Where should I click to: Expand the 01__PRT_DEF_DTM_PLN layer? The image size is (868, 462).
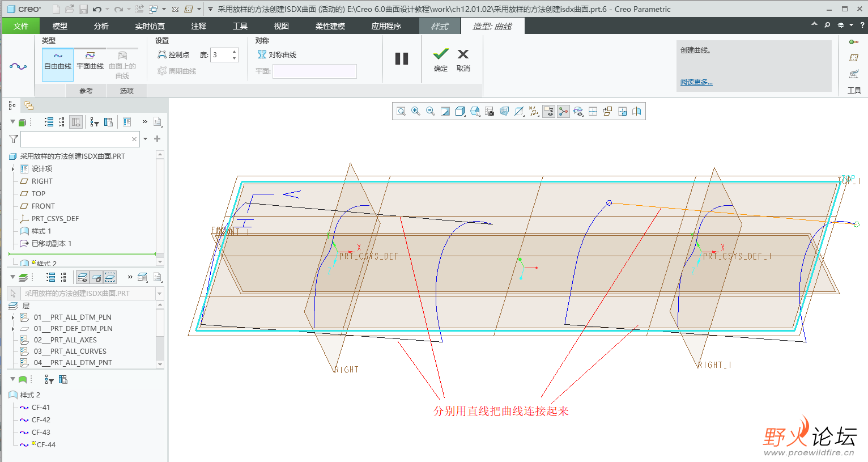pyautogui.click(x=13, y=329)
